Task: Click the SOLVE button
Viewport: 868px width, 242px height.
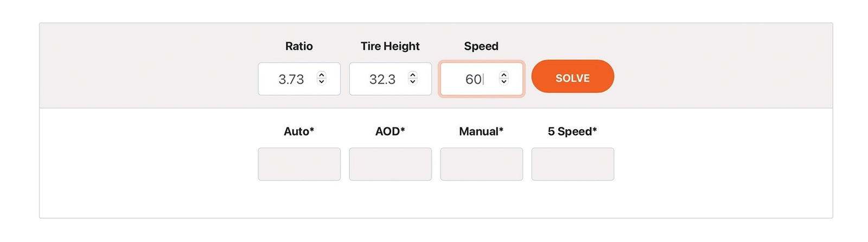Action: [572, 77]
